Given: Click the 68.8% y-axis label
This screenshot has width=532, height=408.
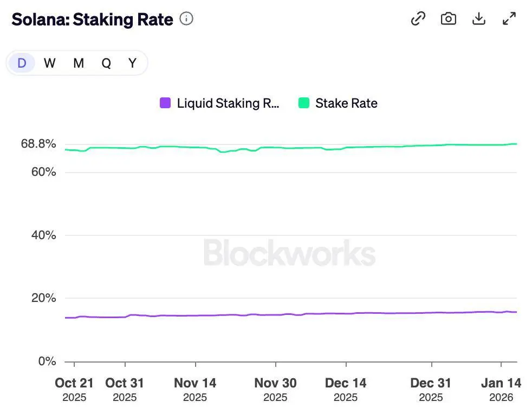Looking at the screenshot, I should pyautogui.click(x=38, y=144).
